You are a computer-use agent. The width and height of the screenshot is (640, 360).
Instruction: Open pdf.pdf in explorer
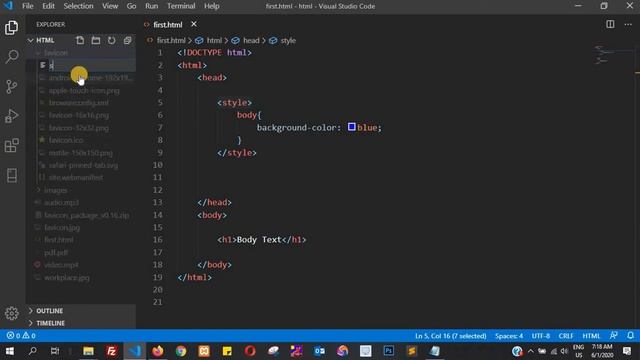56,253
